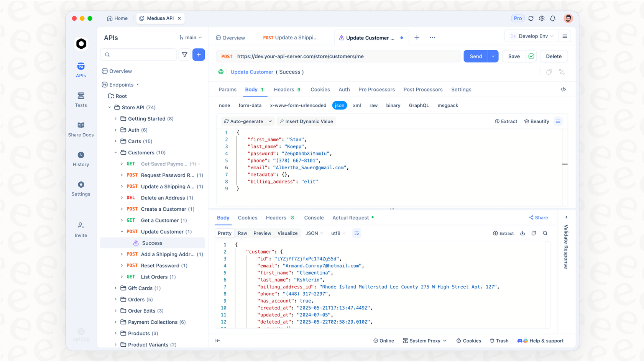Select the form-data body format option
Image resolution: width=644 pixels, height=362 pixels.
tap(250, 105)
